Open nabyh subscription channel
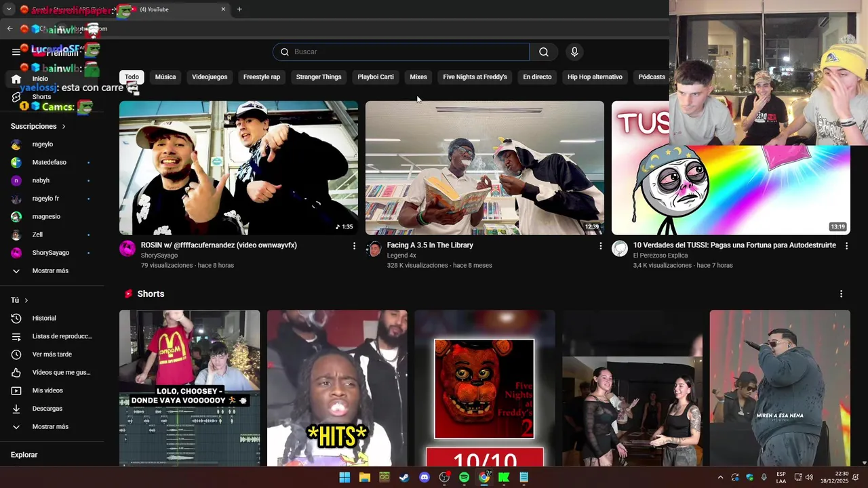This screenshot has height=488, width=868. pyautogui.click(x=41, y=181)
